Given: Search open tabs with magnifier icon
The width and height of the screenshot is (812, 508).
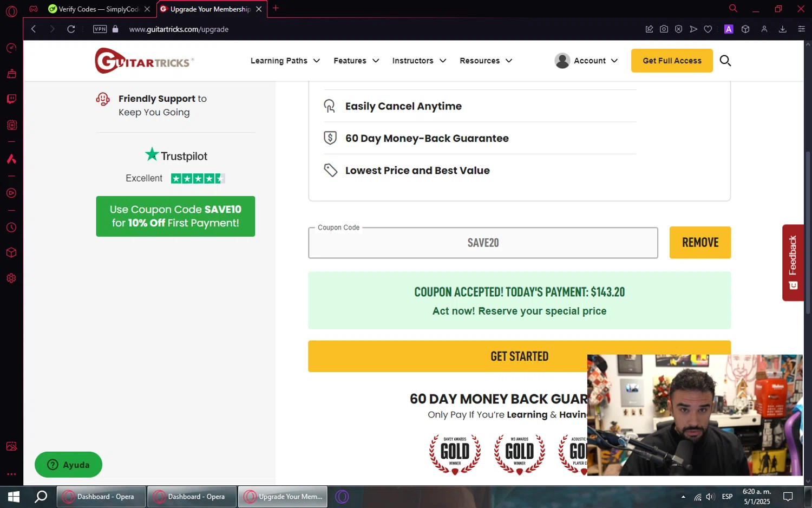Looking at the screenshot, I should tap(733, 8).
